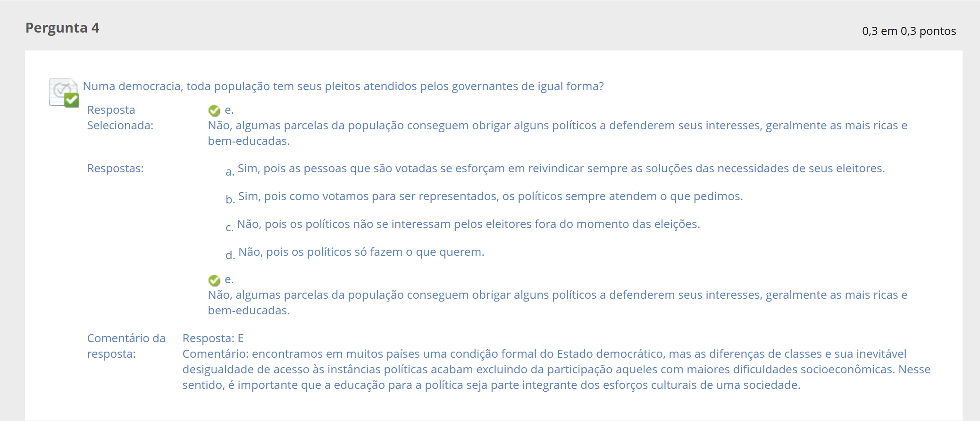Click the letter label d. in answers
980x421 pixels.
(230, 255)
